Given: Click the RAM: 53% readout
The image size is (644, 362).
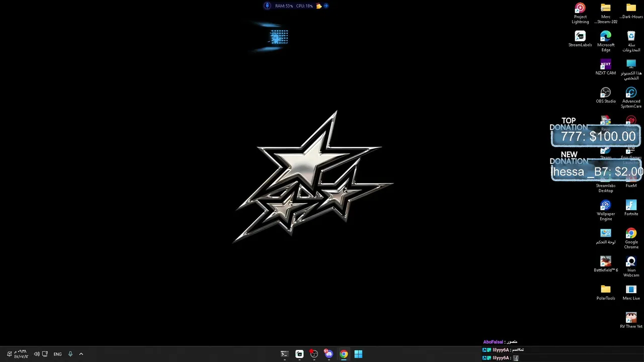Looking at the screenshot, I should (284, 6).
